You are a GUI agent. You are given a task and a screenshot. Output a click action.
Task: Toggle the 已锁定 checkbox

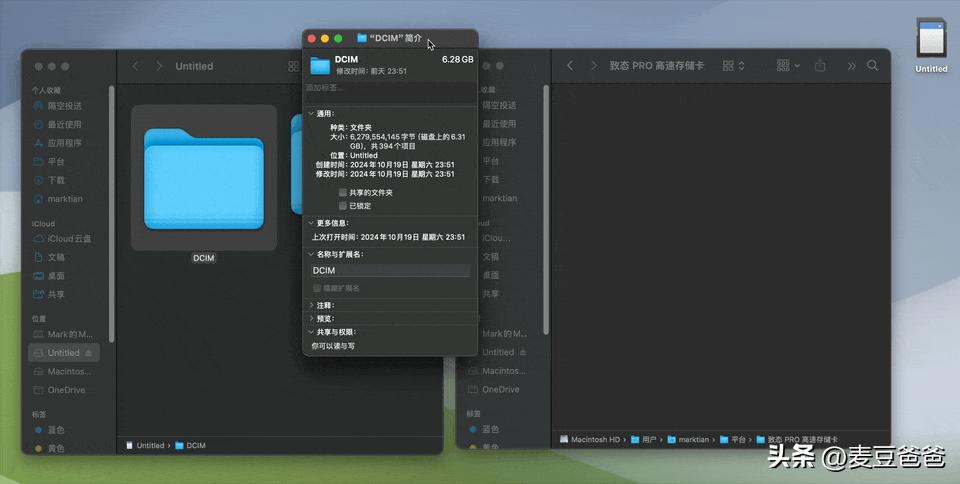coord(343,206)
